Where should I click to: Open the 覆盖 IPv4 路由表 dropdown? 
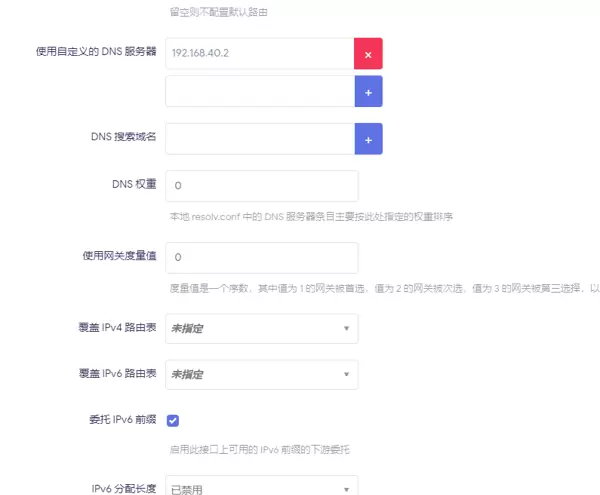coord(261,328)
